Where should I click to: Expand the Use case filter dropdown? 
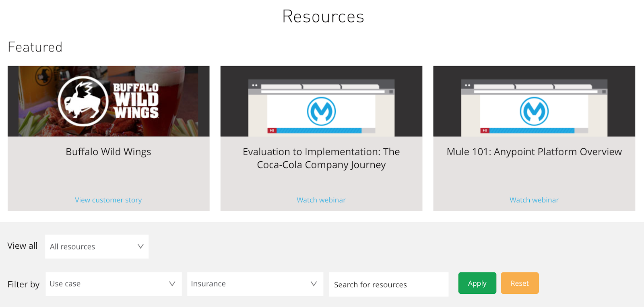click(114, 284)
